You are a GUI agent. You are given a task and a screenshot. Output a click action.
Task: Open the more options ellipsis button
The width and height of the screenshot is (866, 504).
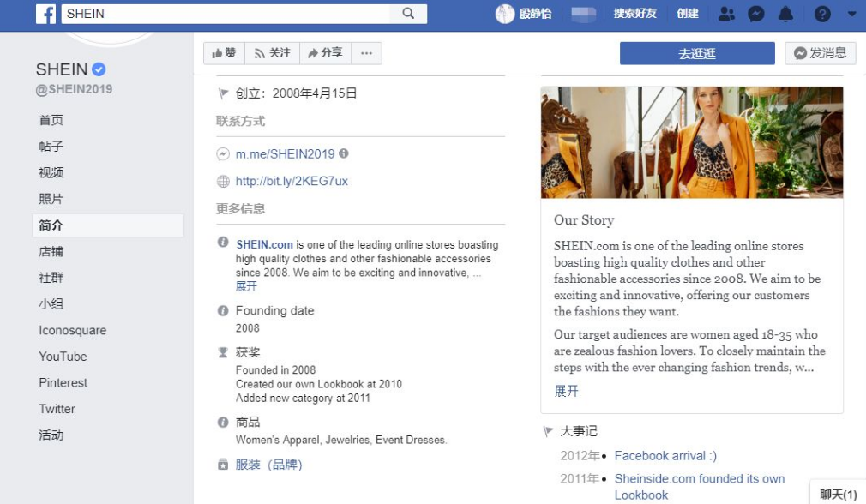coord(366,53)
